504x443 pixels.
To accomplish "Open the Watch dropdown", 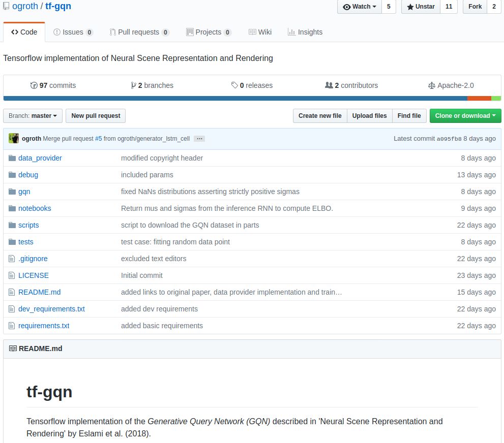I will click(x=360, y=7).
